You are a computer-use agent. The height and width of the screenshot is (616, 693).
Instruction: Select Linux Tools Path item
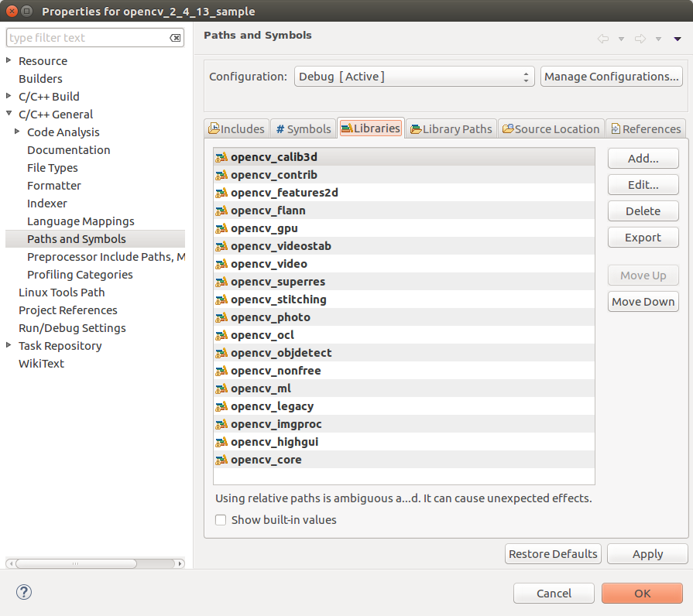click(61, 293)
